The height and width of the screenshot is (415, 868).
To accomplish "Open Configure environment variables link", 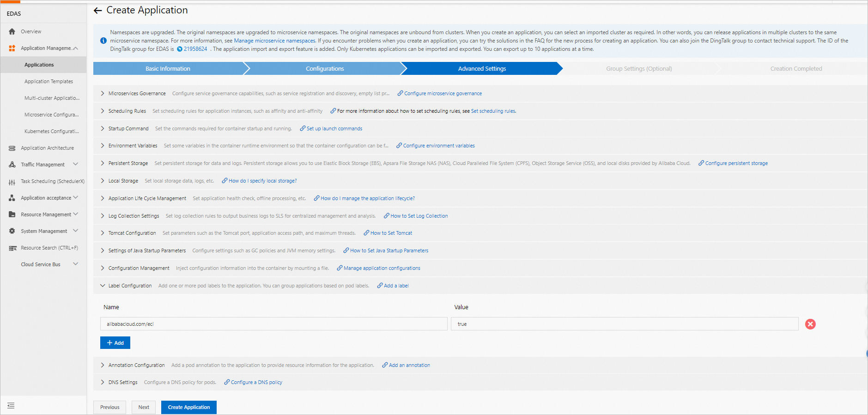I will pyautogui.click(x=439, y=146).
